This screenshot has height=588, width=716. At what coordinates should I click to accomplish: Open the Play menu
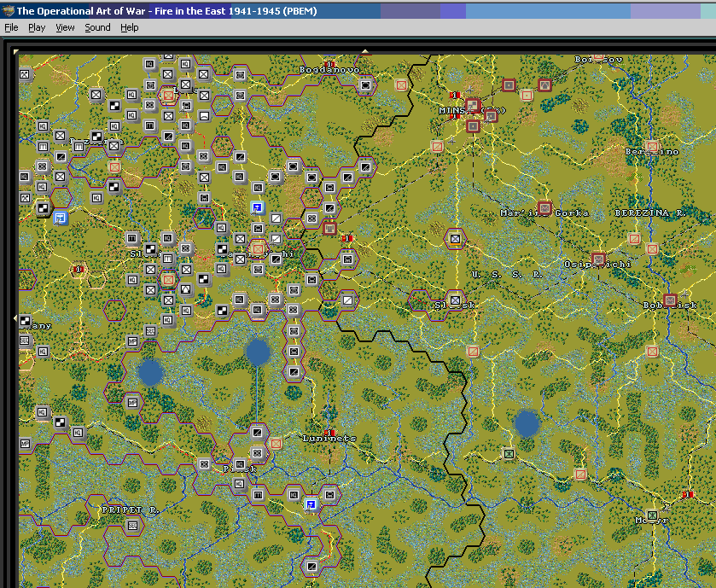[37, 27]
